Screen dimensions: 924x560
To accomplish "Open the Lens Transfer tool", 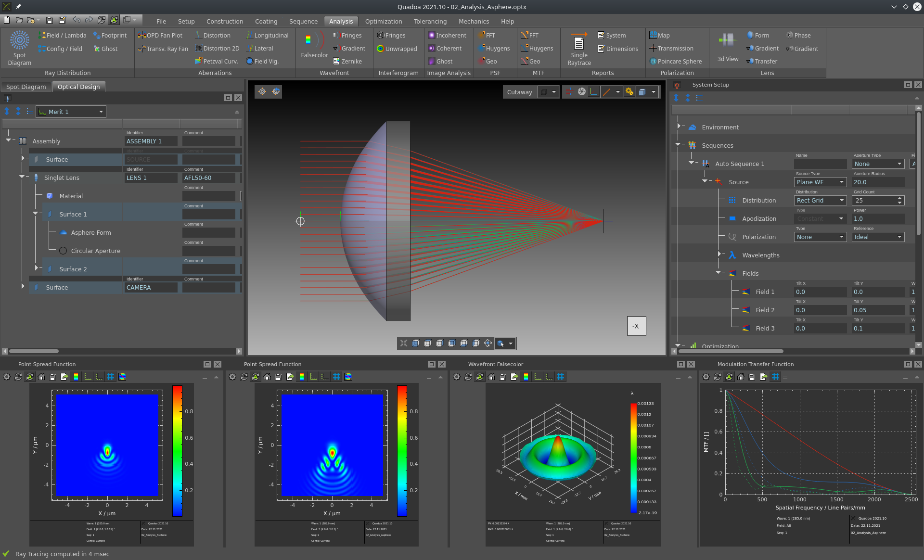I will (762, 61).
